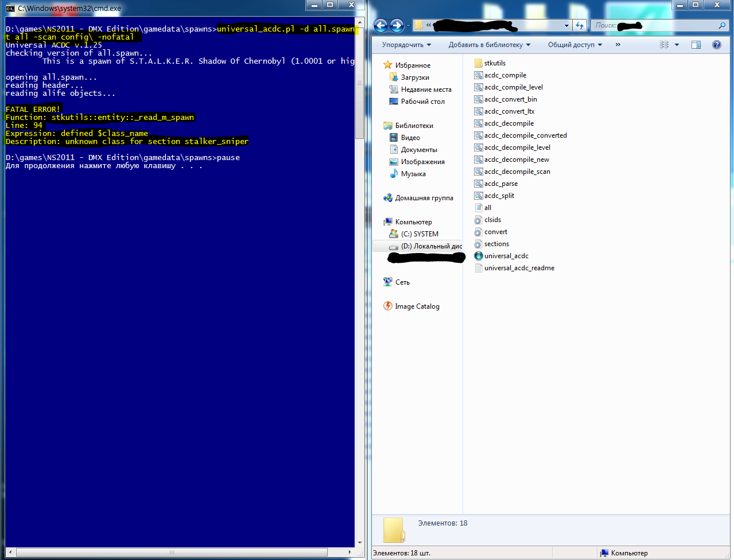Click the Explorer search field
This screenshot has width=734, height=560.
(660, 26)
